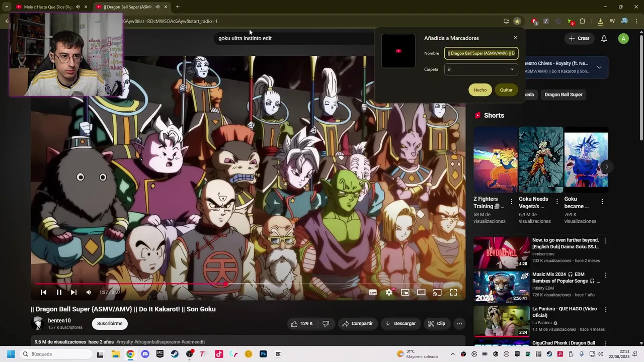Open the Goku Needs Vegeta's short
The image size is (644, 362).
coord(541,160)
